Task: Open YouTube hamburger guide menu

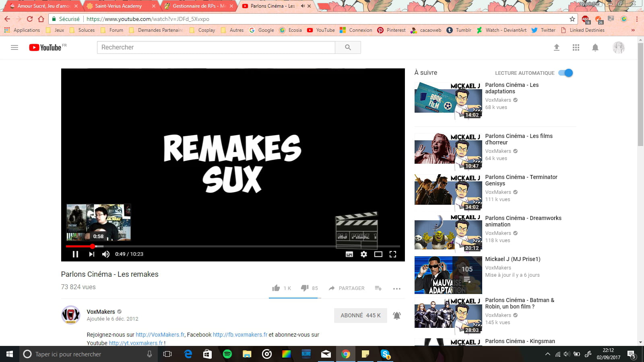Action: pos(14,47)
